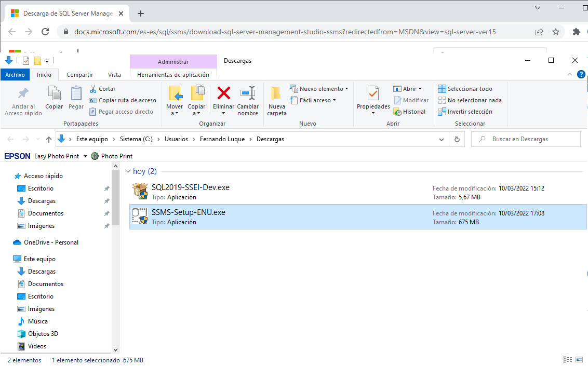
Task: Click Invertir selección
Action: point(465,112)
